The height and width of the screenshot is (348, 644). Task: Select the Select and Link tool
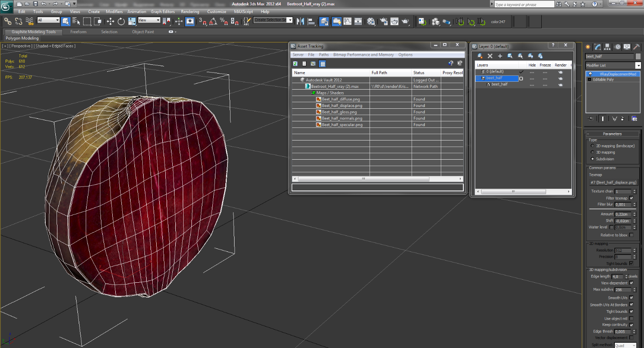7,21
